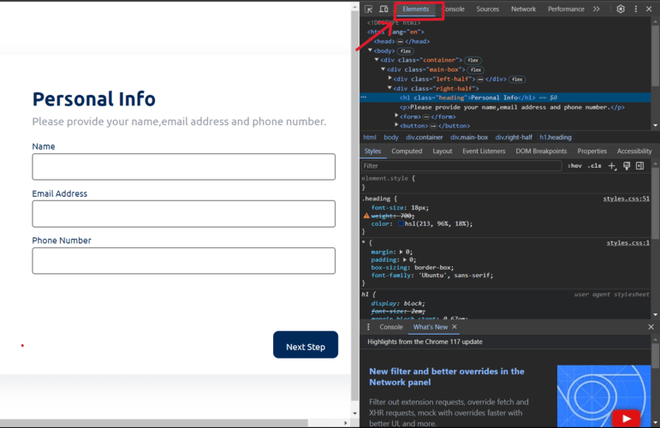The height and width of the screenshot is (428, 660).
Task: Open the Performance tab
Action: [x=566, y=9]
